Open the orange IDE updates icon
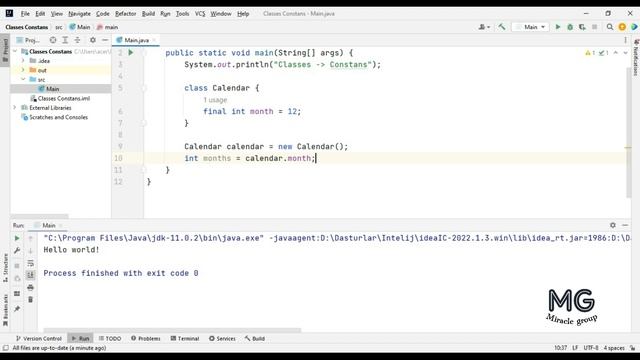 click(x=622, y=27)
